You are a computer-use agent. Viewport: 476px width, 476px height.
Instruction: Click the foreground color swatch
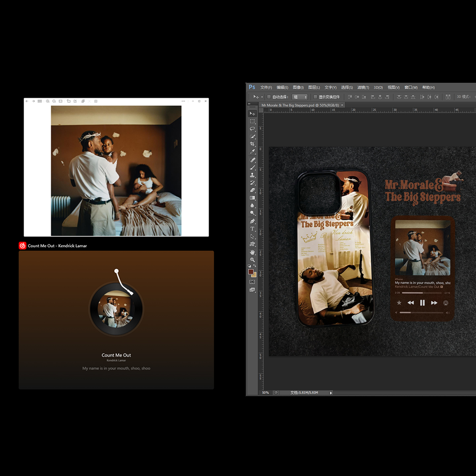click(251, 272)
